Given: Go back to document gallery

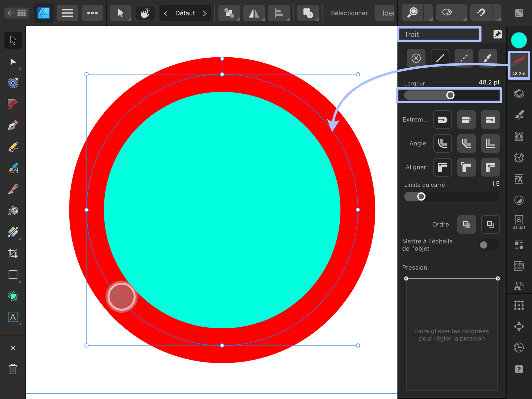Looking at the screenshot, I should click(x=17, y=13).
